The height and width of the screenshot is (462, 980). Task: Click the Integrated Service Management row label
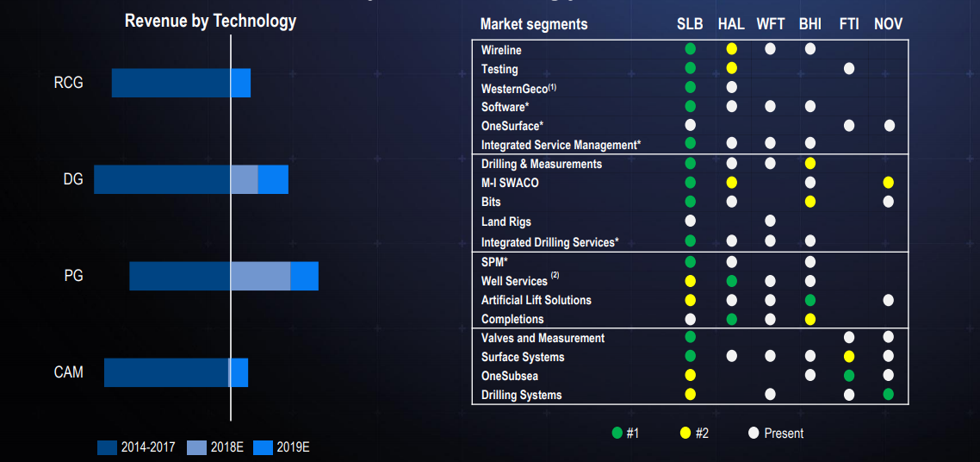click(561, 145)
